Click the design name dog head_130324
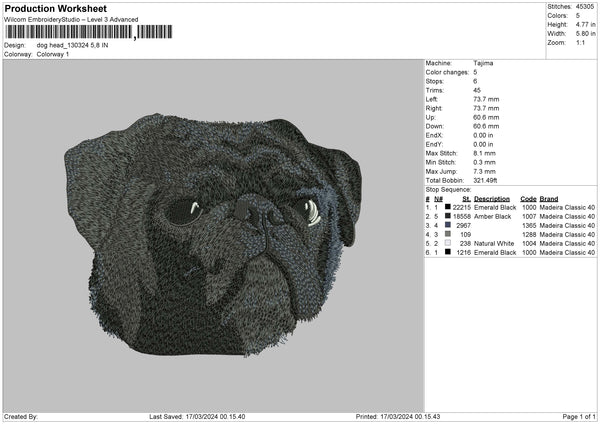This screenshot has width=600, height=424. (76, 46)
